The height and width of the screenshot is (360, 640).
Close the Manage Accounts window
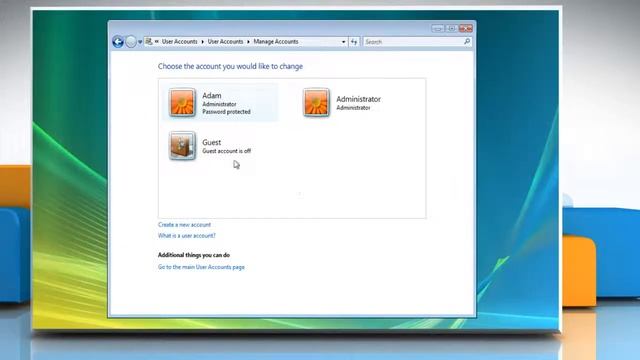(x=465, y=28)
